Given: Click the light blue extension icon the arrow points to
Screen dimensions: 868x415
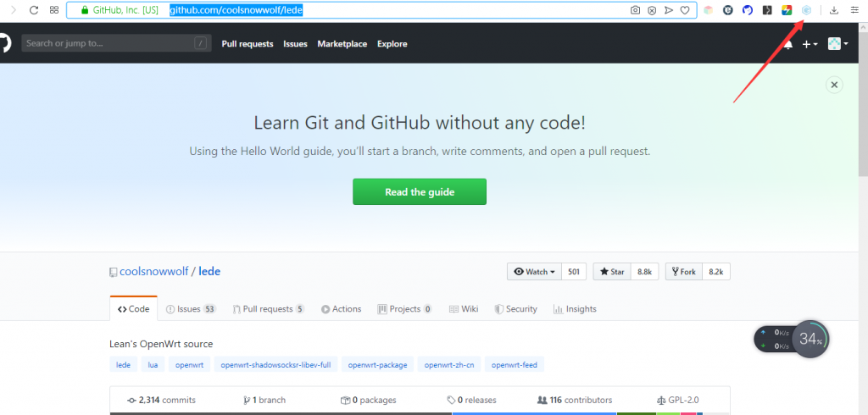Looking at the screenshot, I should [806, 10].
